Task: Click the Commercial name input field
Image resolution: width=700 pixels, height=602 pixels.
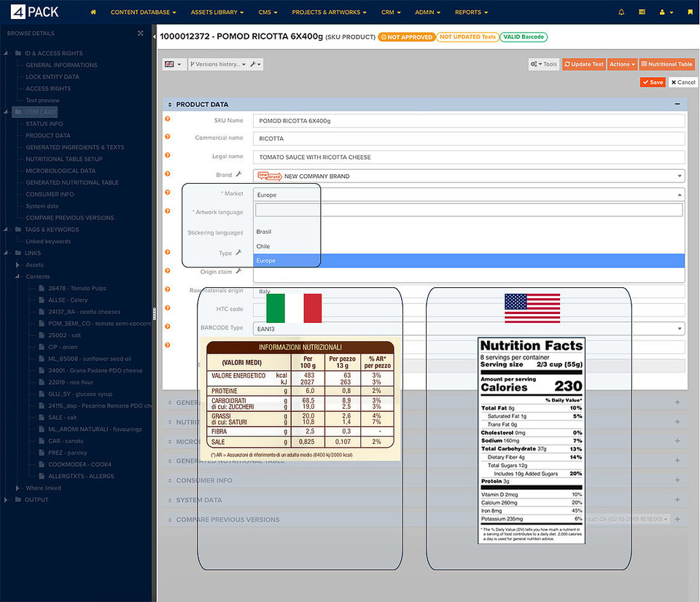Action: tap(469, 138)
